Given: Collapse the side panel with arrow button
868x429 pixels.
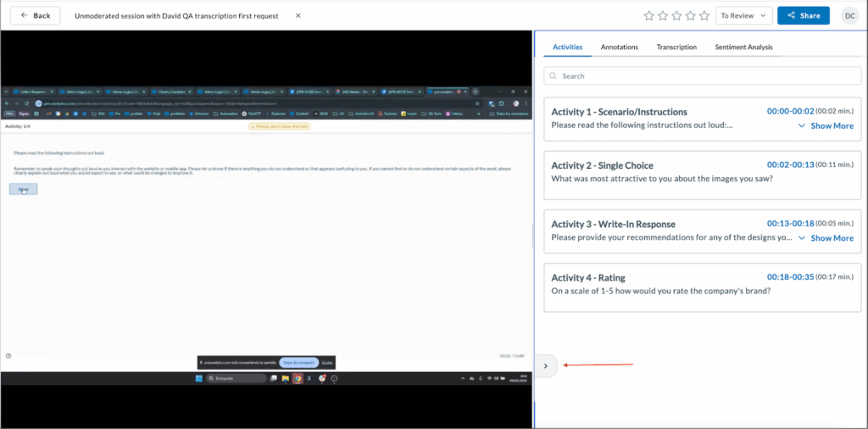Looking at the screenshot, I should coord(546,365).
